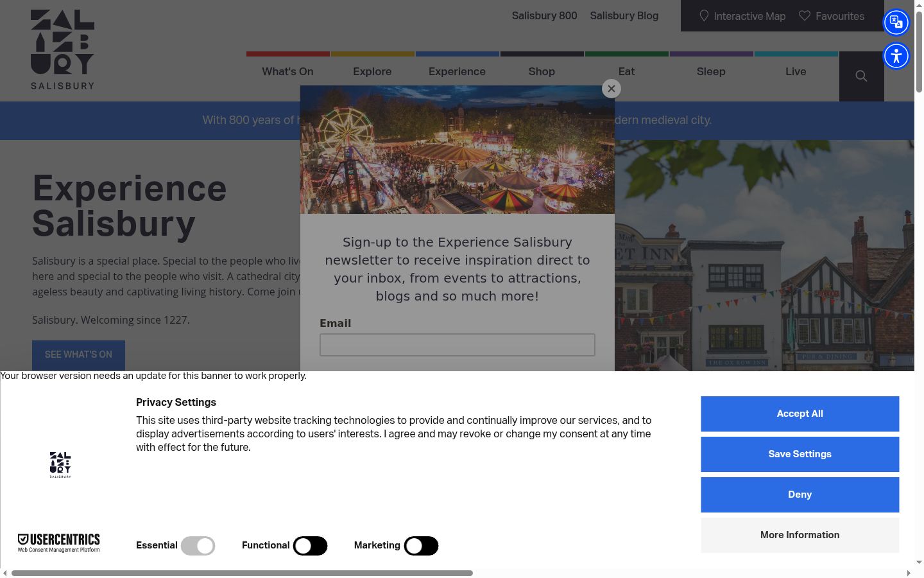924x578 pixels.
Task: Open the What's On menu
Action: click(287, 71)
